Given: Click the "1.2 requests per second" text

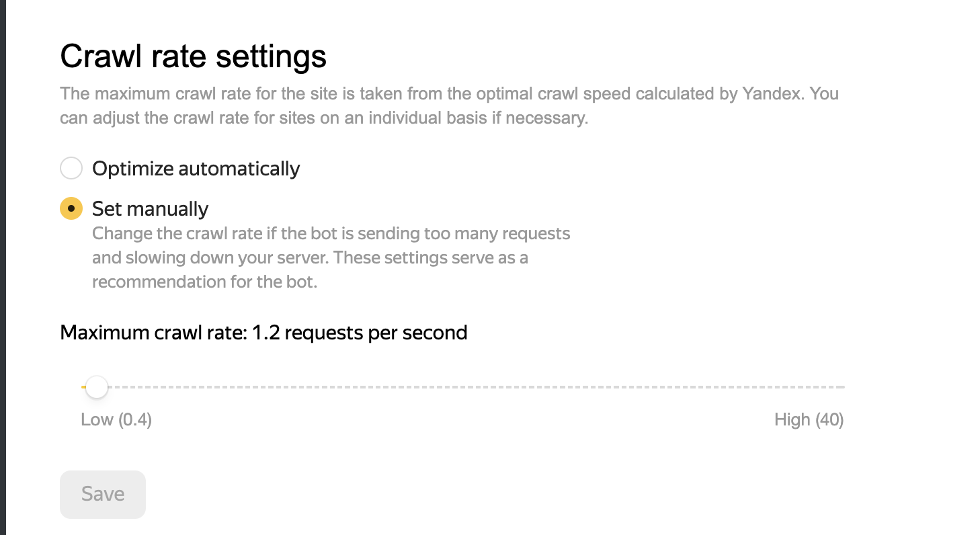Looking at the screenshot, I should tap(360, 332).
